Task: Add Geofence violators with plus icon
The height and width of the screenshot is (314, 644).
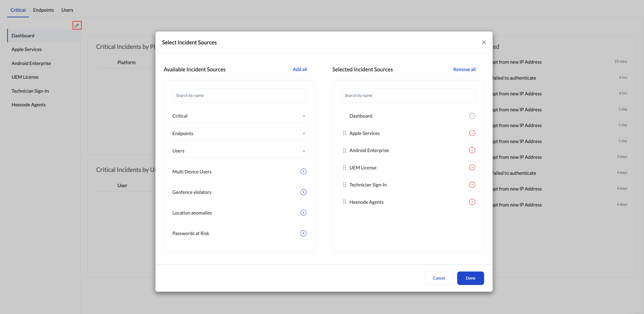Action: pos(303,192)
